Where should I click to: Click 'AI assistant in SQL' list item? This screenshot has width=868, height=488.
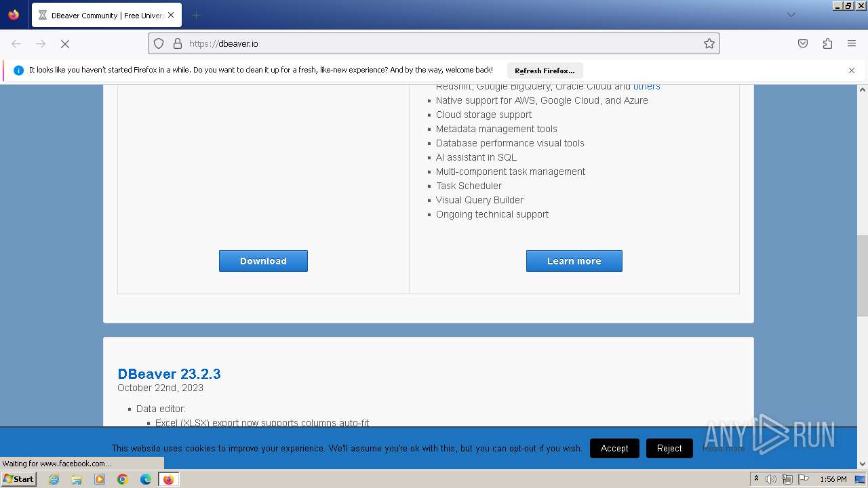pos(476,157)
